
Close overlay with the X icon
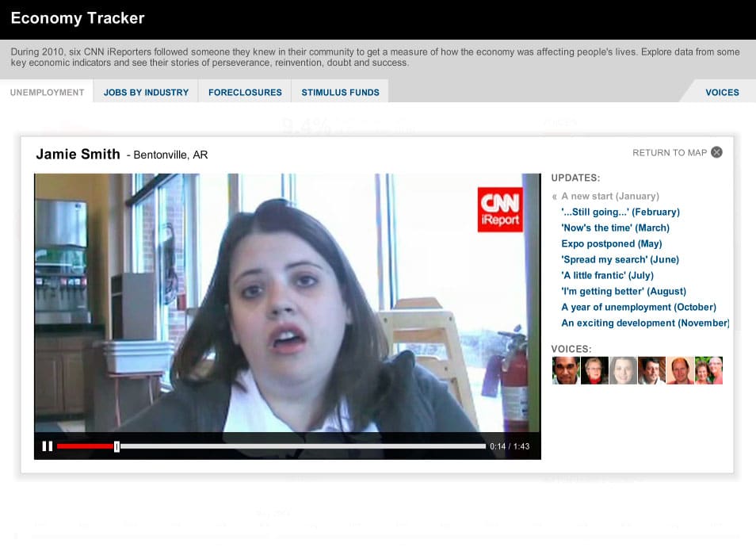tap(717, 152)
